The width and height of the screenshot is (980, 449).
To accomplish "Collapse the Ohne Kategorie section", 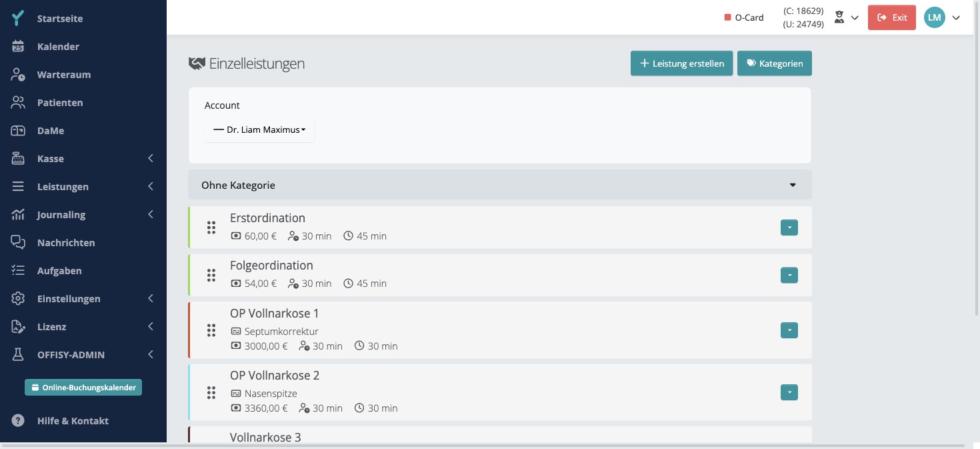I will 793,185.
